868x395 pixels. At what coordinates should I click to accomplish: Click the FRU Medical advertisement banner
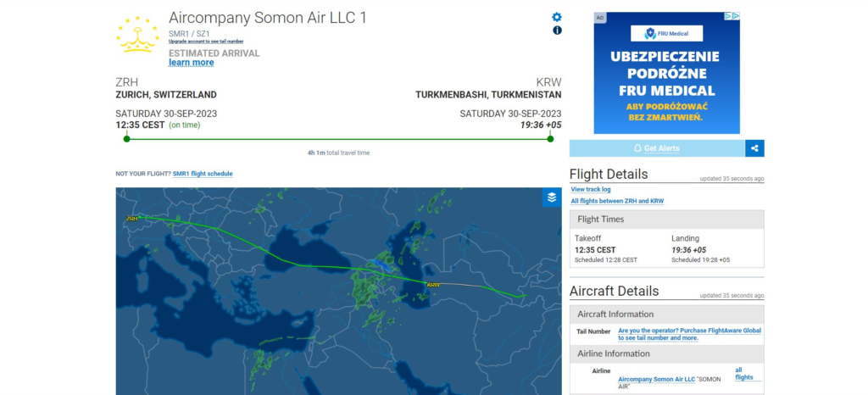click(x=666, y=73)
